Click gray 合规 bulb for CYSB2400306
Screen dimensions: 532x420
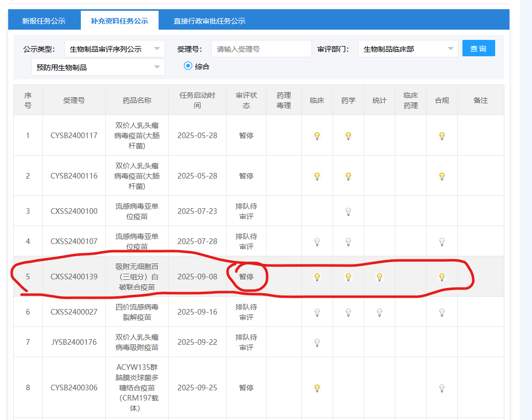pyautogui.click(x=442, y=388)
